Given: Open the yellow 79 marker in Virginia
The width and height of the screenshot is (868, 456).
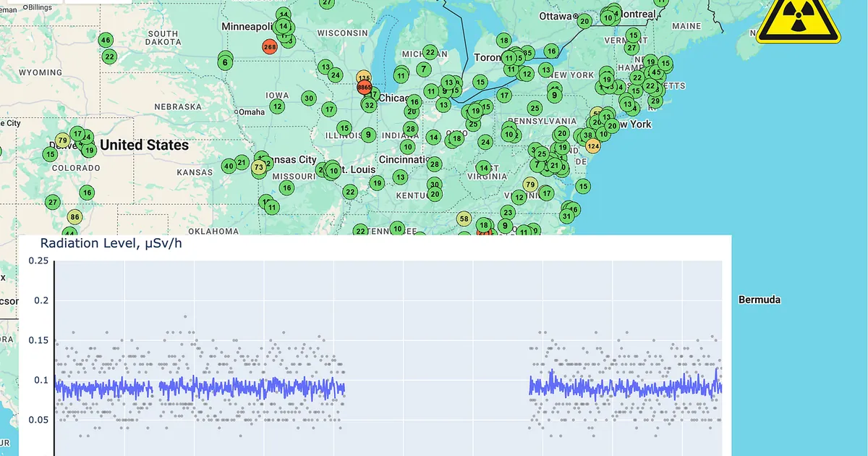Looking at the screenshot, I should (x=530, y=184).
